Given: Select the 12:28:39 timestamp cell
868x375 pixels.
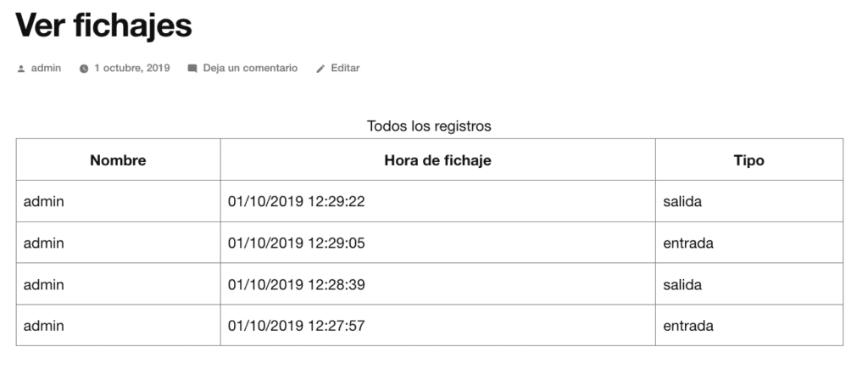Looking at the screenshot, I should coord(438,284).
